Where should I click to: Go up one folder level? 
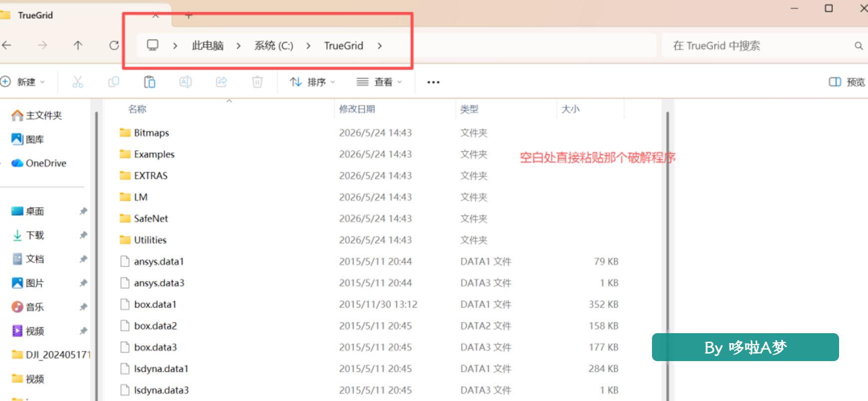[78, 45]
